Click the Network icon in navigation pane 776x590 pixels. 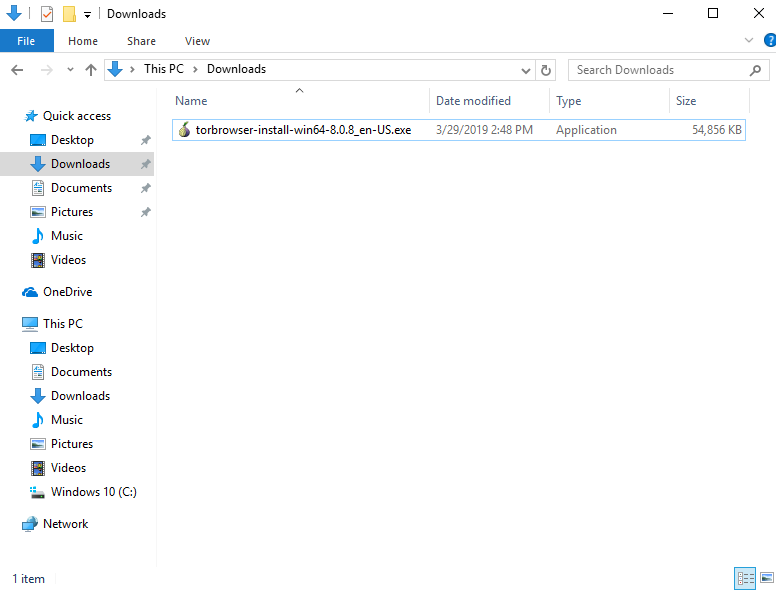(x=30, y=524)
